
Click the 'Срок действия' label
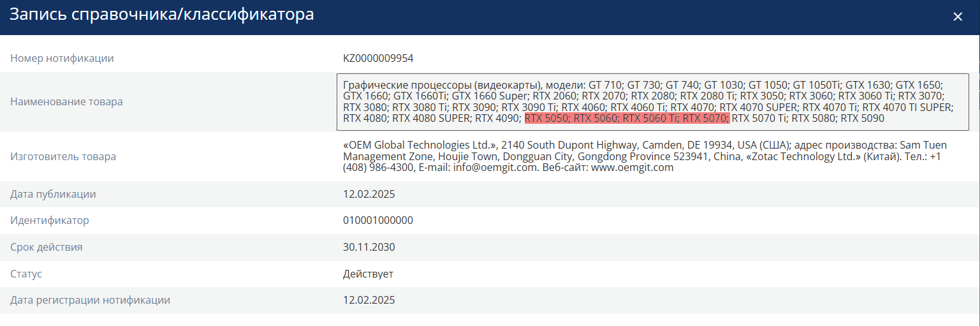47,247
